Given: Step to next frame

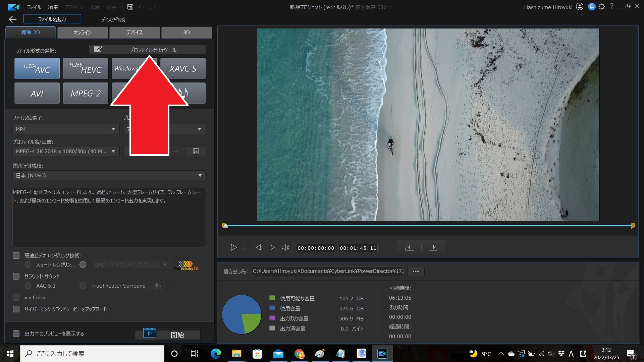Looking at the screenshot, I should tap(272, 248).
